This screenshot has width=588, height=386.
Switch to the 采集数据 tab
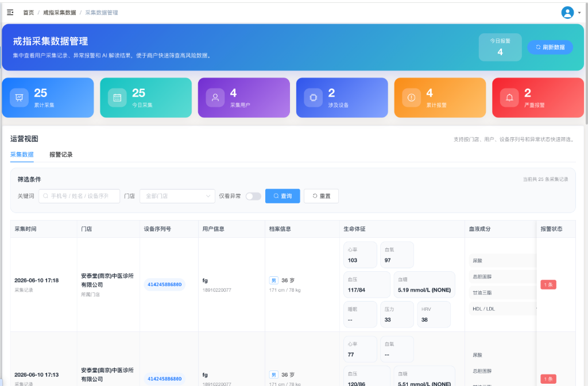(x=22, y=155)
